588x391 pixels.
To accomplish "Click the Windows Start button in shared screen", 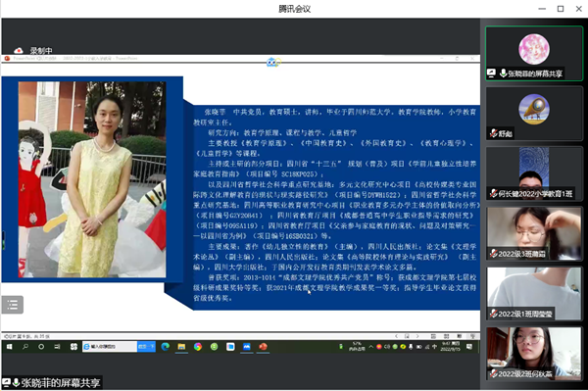I will click(x=10, y=347).
